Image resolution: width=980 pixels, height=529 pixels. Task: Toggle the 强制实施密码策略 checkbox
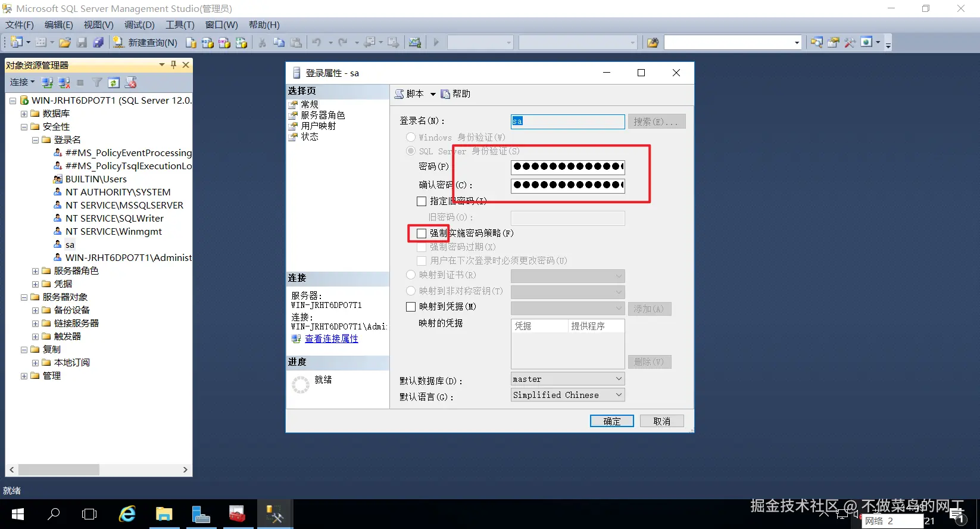coord(422,233)
